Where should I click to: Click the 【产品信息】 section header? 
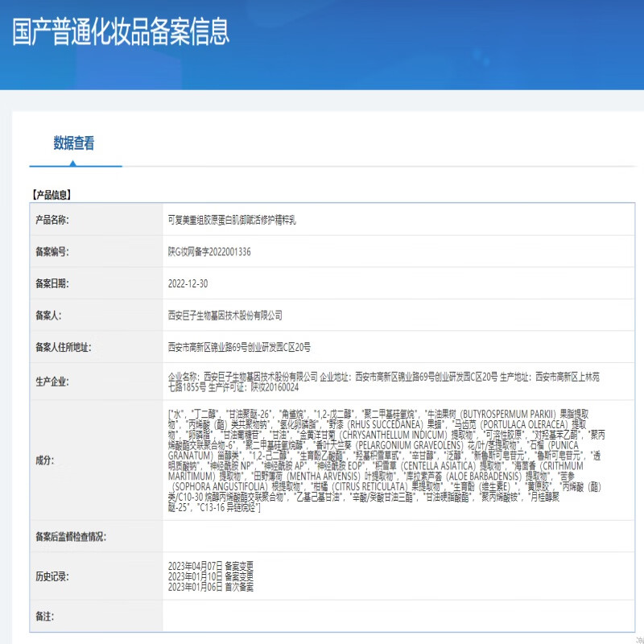[x=52, y=194]
